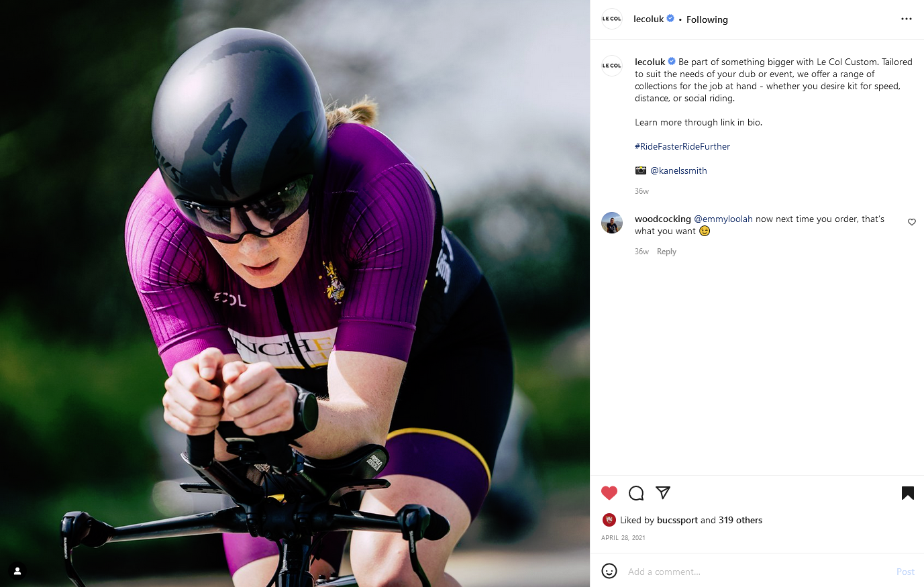
Task: Reply to woodcocking's comment
Action: [x=666, y=252]
